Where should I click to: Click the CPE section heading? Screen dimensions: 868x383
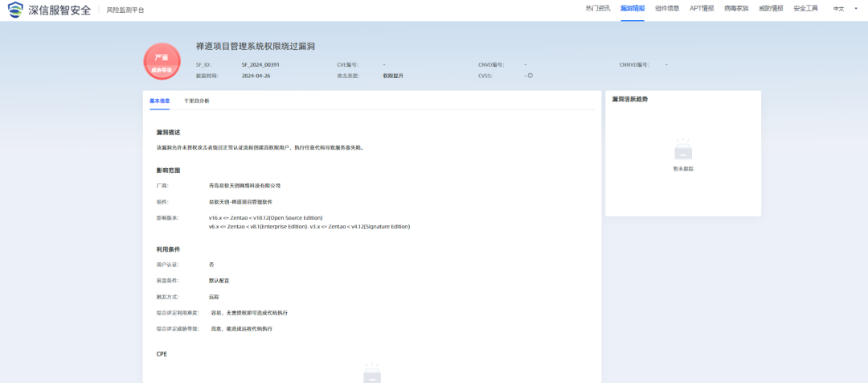tap(162, 353)
